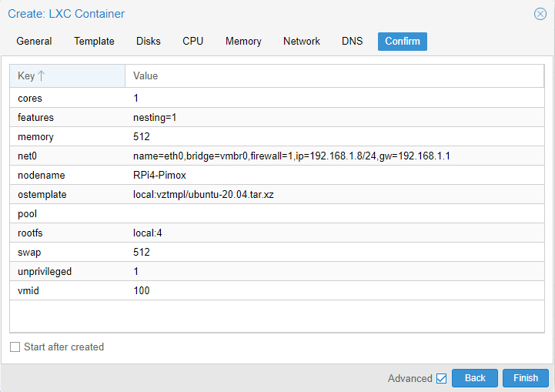The width and height of the screenshot is (555, 392).
Task: Select the vmid key cell
Action: coord(67,290)
